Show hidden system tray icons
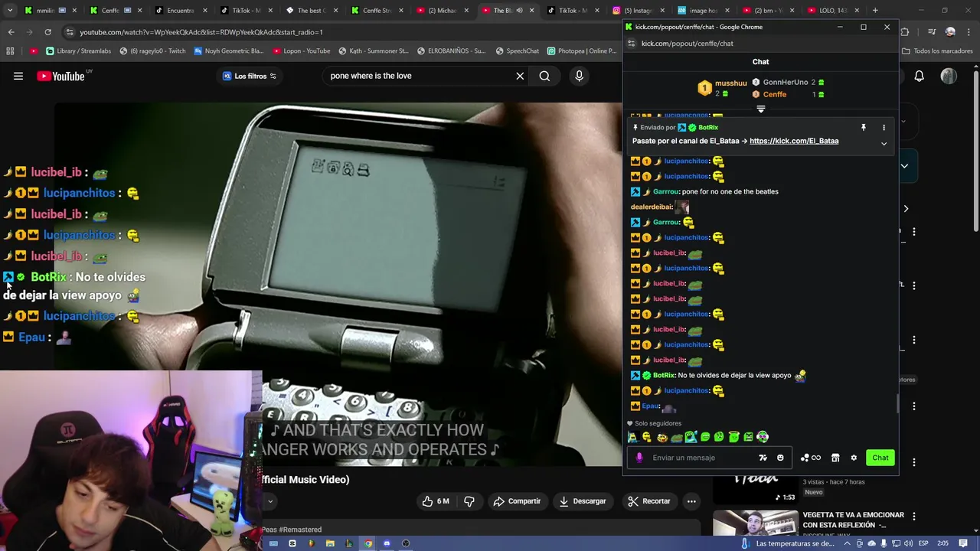 tap(847, 543)
